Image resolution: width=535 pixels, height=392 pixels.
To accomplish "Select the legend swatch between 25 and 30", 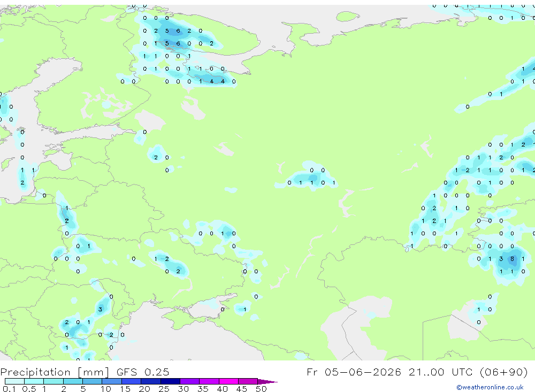I will pos(170,381).
